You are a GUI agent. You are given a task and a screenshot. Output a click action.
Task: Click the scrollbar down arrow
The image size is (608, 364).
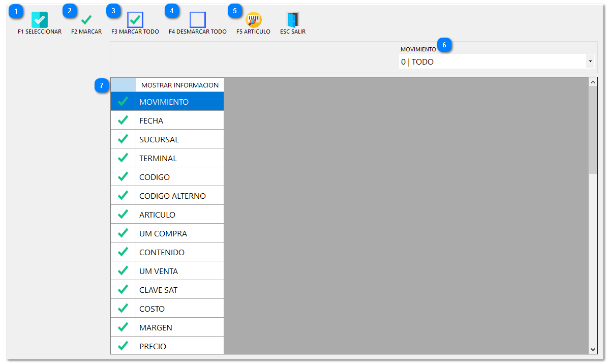click(x=593, y=349)
